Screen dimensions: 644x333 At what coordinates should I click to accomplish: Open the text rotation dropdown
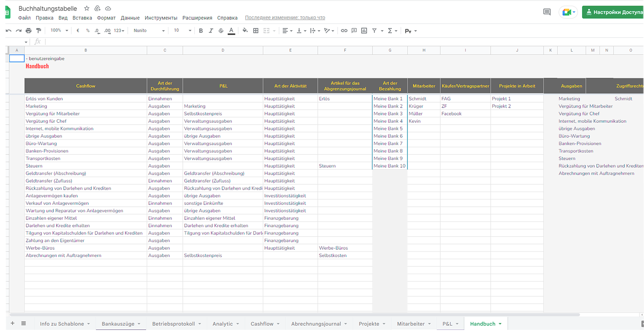[x=329, y=31]
